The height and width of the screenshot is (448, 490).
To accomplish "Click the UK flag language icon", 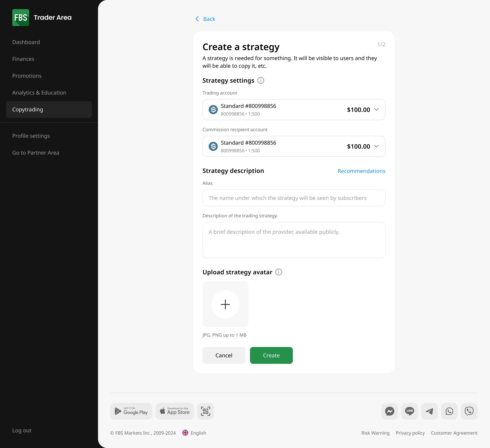I will point(185,433).
